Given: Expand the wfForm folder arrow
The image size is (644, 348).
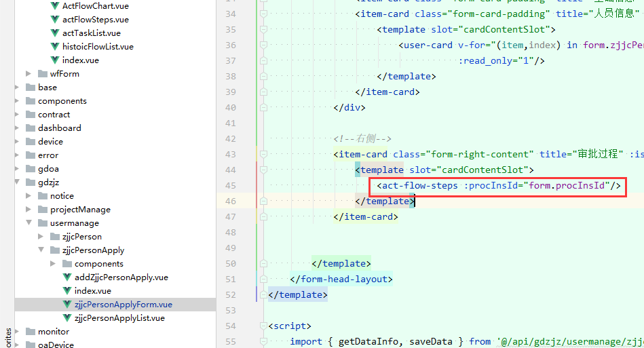Looking at the screenshot, I should 28,74.
